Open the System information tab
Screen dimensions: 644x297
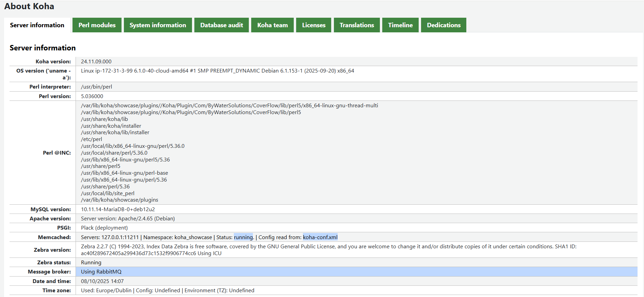pos(158,25)
